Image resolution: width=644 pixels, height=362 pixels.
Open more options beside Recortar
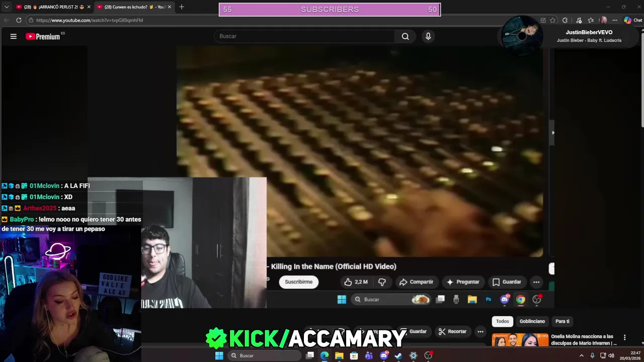480,331
